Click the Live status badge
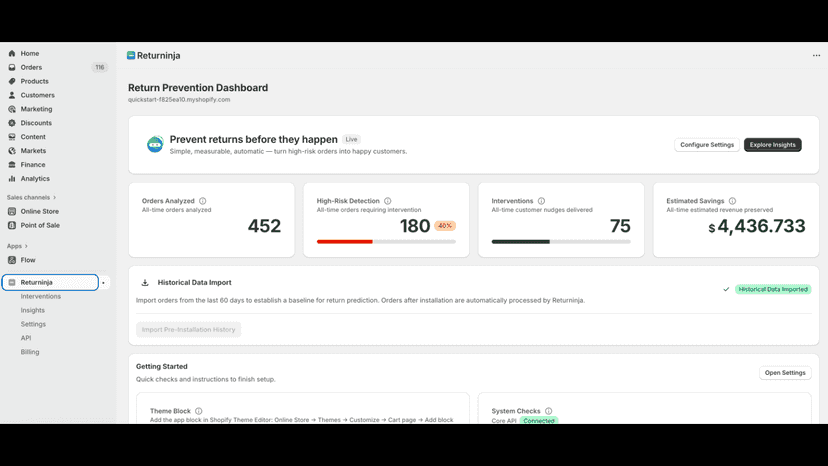828x466 pixels. pos(351,139)
